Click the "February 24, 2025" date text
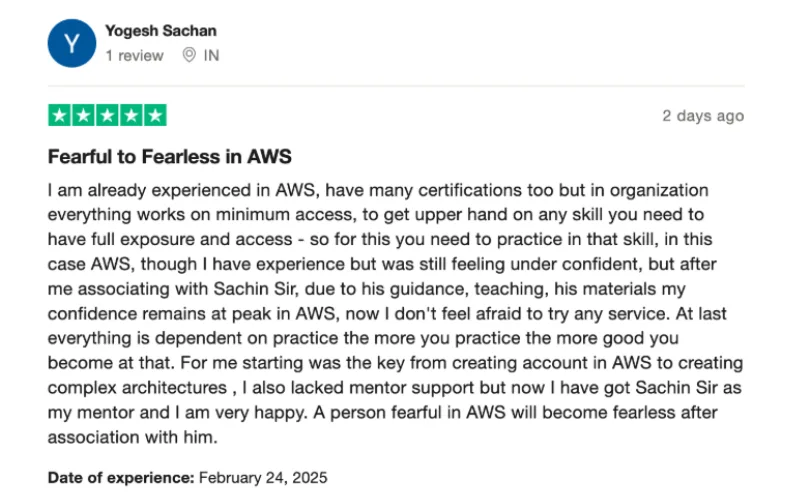This screenshot has height=496, width=788. pyautogui.click(x=264, y=478)
